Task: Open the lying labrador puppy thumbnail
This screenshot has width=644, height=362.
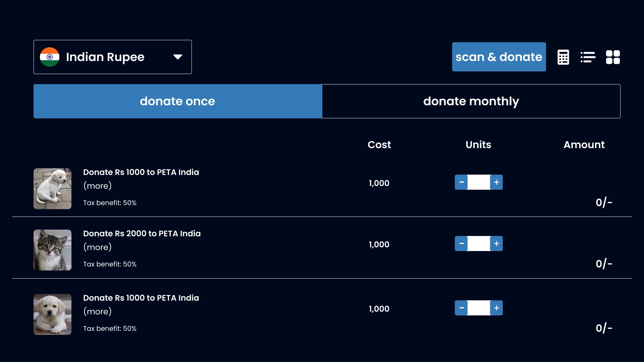Action: 52,314
